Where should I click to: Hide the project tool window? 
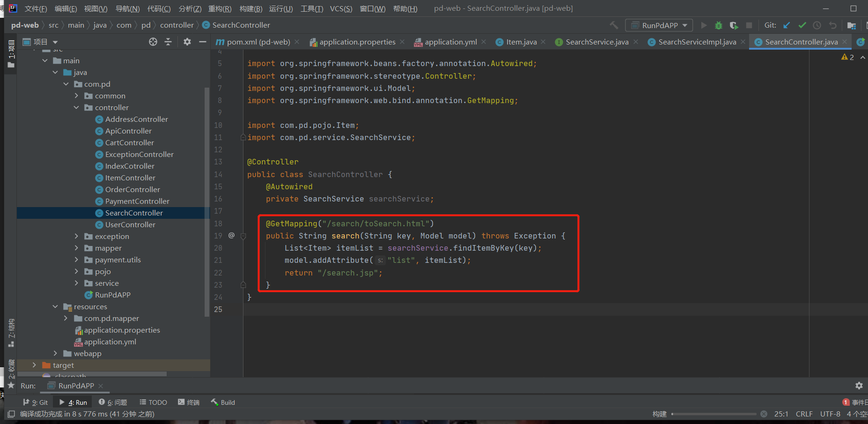point(203,42)
